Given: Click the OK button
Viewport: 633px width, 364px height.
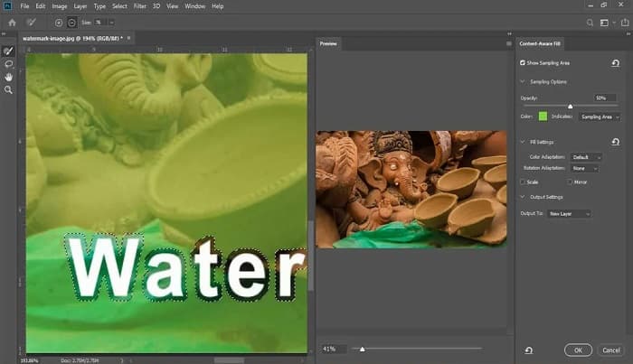Looking at the screenshot, I should coord(578,350).
